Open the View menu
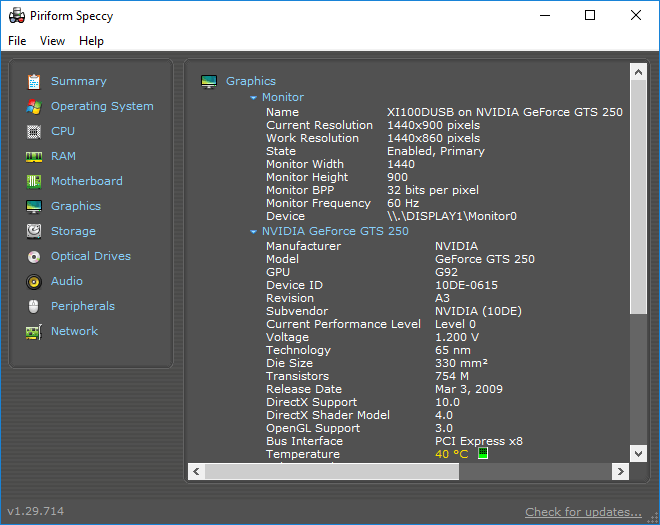 (x=52, y=41)
